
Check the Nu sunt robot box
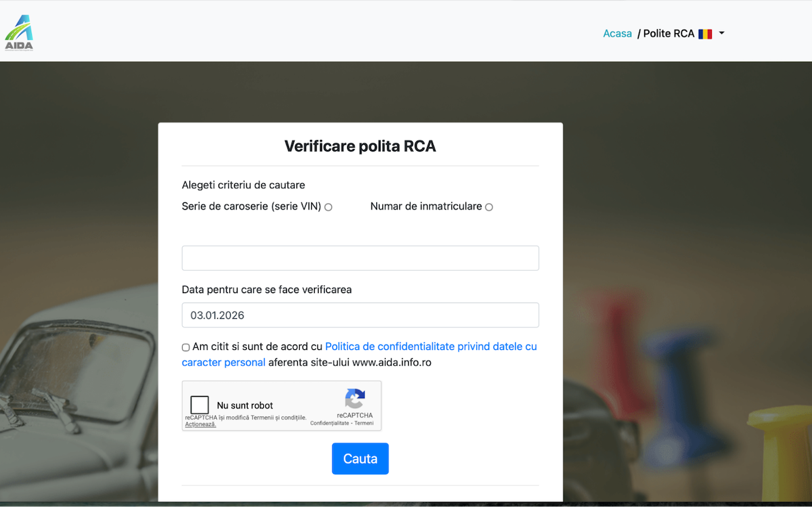tap(199, 404)
